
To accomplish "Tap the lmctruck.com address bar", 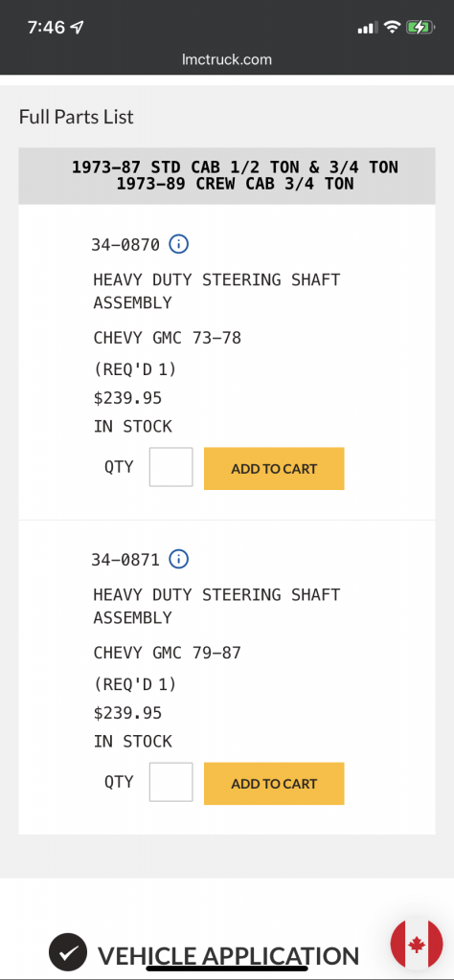I will click(227, 60).
